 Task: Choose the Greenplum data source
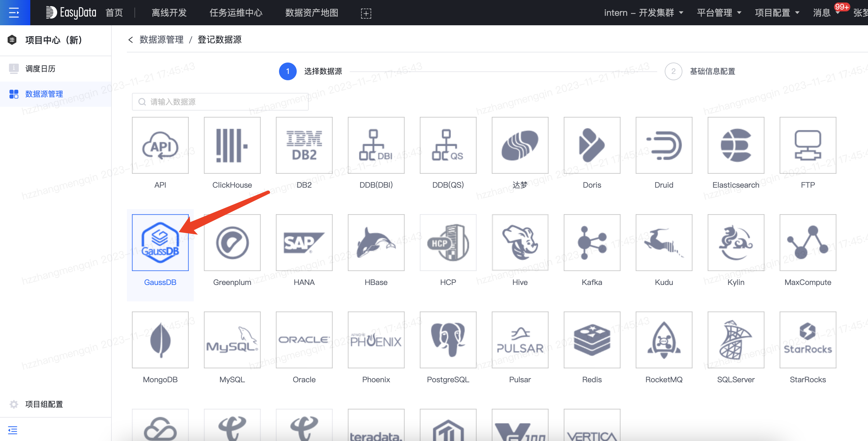(x=232, y=243)
